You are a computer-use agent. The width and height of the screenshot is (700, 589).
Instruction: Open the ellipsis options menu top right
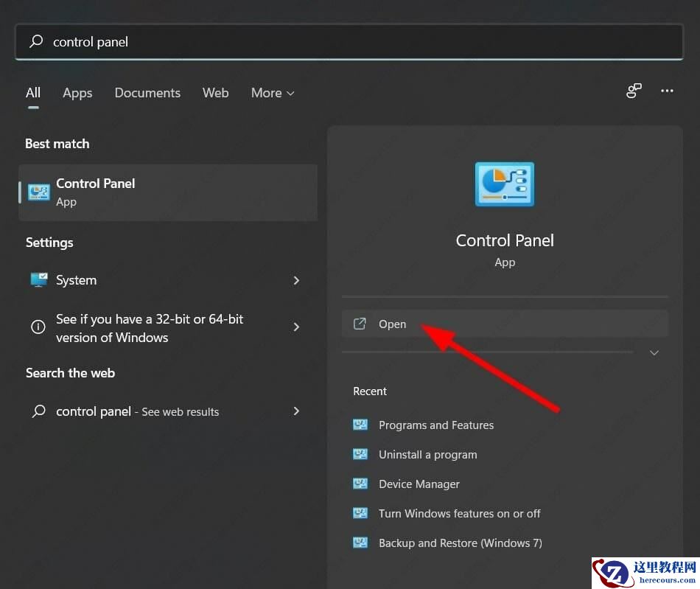coord(667,91)
